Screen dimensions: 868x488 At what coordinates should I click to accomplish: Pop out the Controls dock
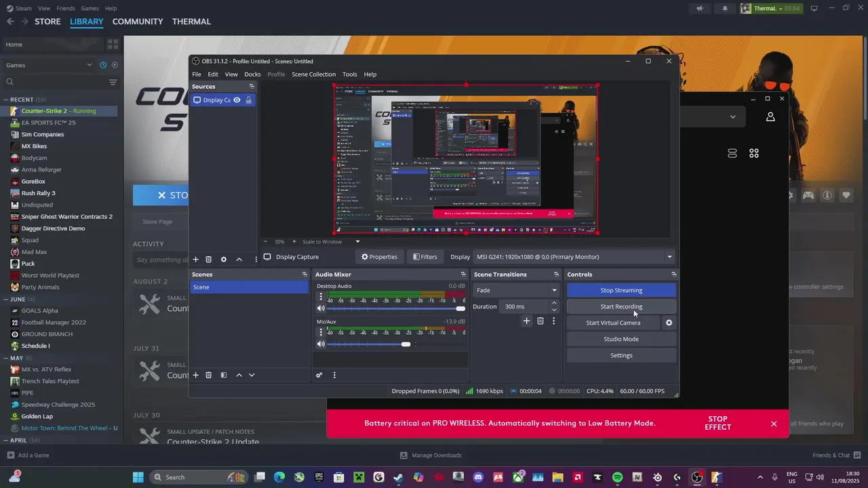[x=673, y=274]
